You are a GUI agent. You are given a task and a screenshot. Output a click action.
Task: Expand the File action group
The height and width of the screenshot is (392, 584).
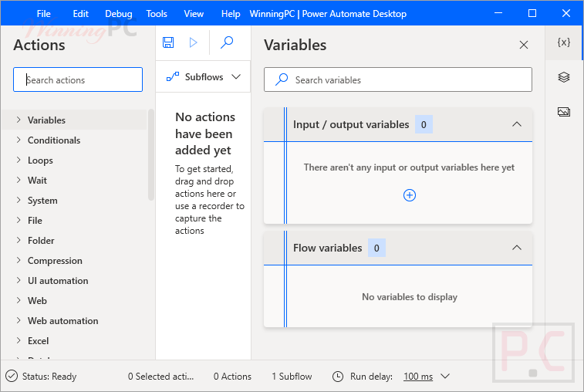[x=19, y=220]
